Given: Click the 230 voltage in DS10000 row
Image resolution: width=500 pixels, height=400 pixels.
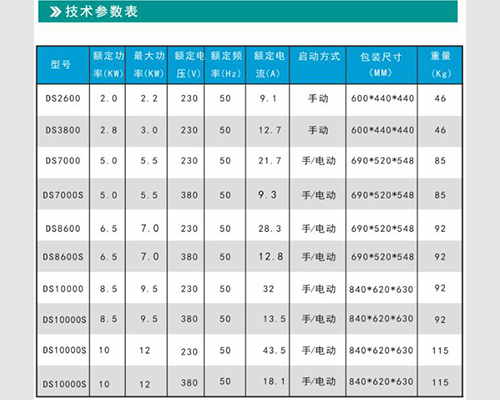Looking at the screenshot, I should (x=189, y=289).
